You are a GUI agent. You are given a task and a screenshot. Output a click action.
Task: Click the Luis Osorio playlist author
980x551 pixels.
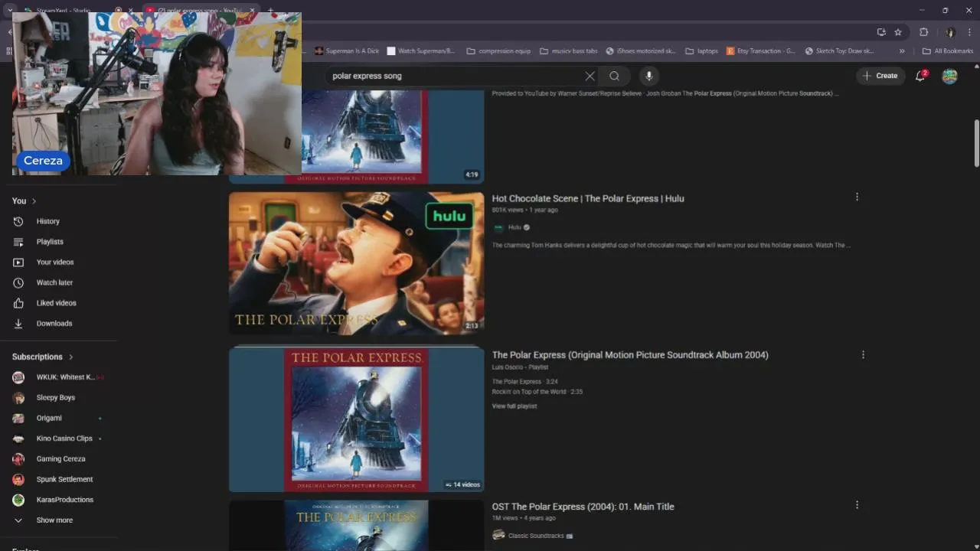pyautogui.click(x=509, y=367)
